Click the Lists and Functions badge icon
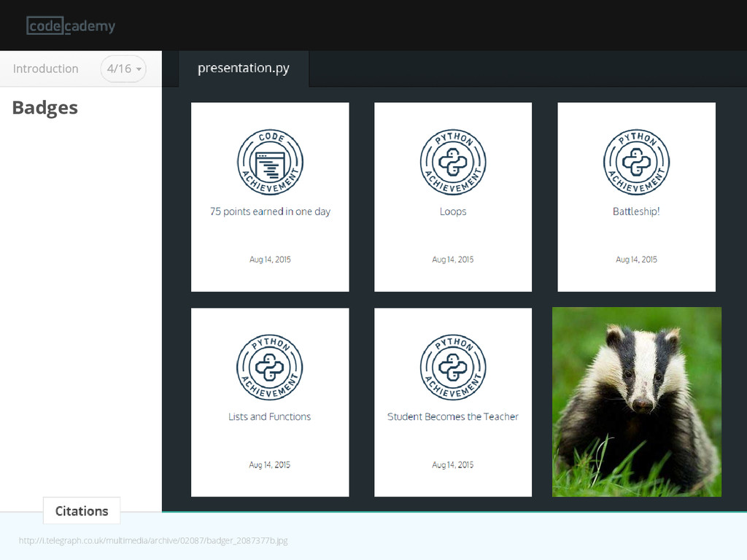This screenshot has height=560, width=747. click(x=270, y=367)
